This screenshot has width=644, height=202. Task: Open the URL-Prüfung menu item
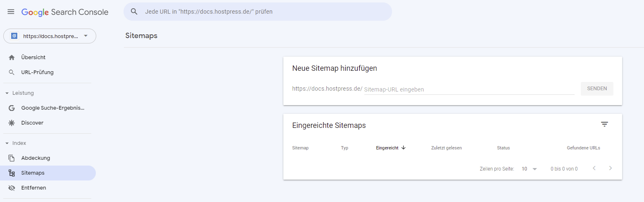pos(37,72)
